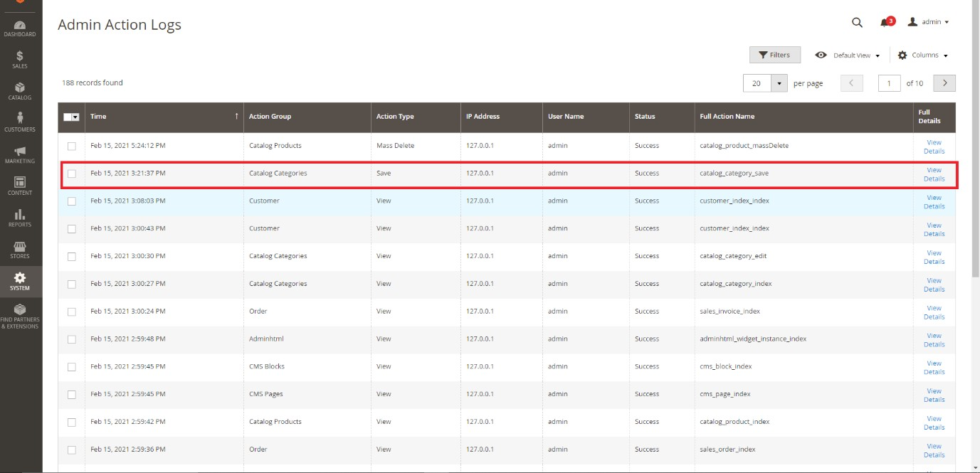
Task: Open the admin user account menu
Action: click(x=928, y=22)
